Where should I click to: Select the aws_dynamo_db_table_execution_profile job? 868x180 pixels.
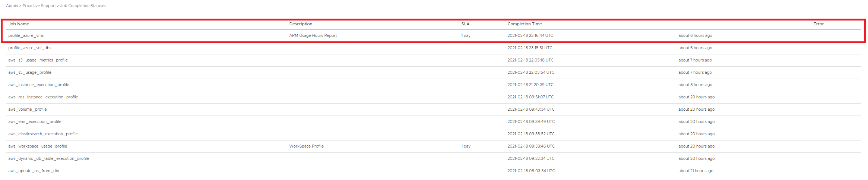[48, 158]
